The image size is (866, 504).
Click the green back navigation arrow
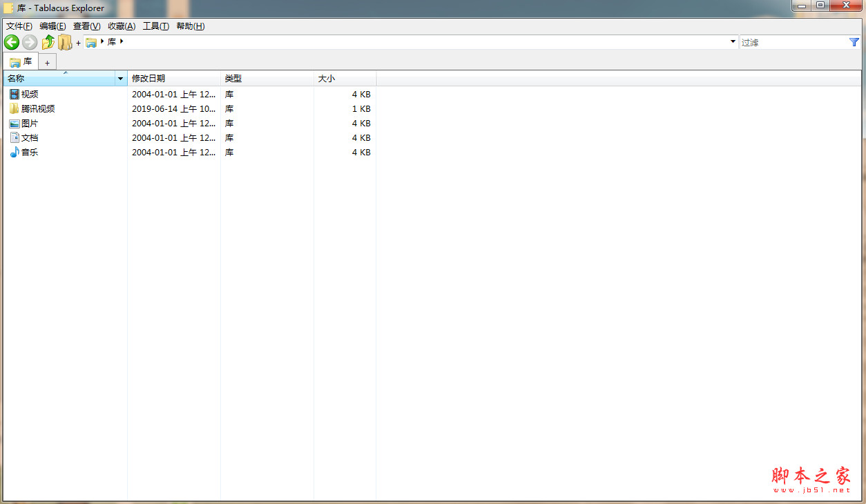11,42
